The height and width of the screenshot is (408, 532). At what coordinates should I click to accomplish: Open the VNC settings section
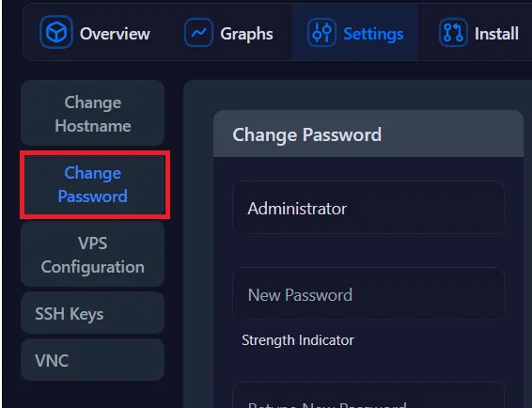pos(93,360)
